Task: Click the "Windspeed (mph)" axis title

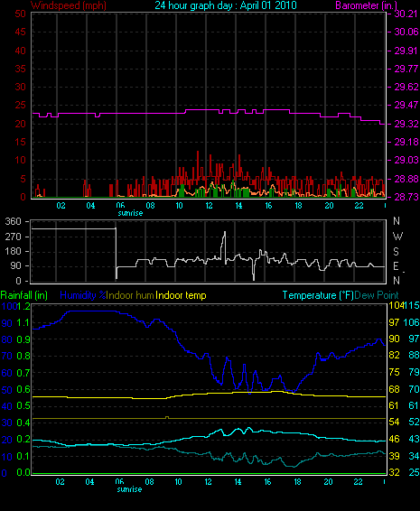Action: [69, 5]
